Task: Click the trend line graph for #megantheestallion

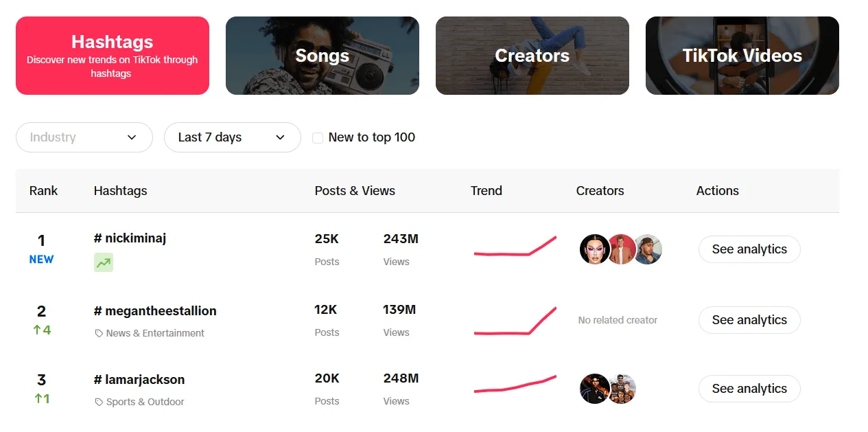Action: tap(514, 320)
